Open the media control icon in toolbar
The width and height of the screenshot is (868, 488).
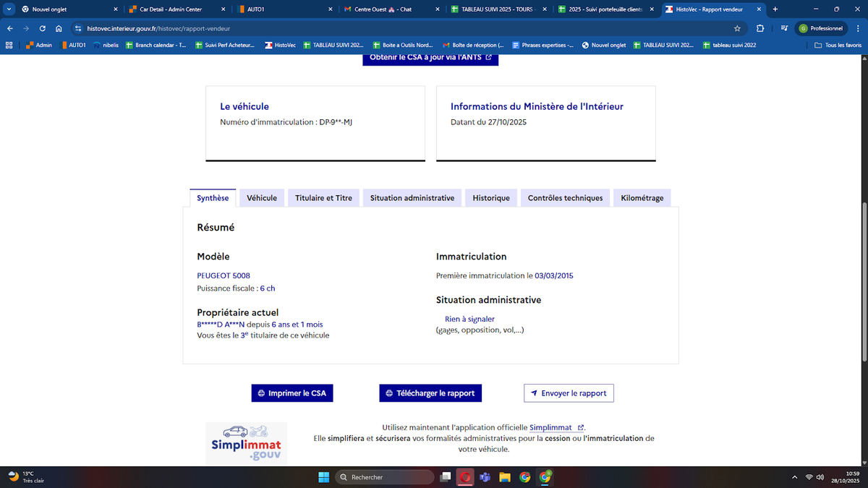[x=783, y=28]
